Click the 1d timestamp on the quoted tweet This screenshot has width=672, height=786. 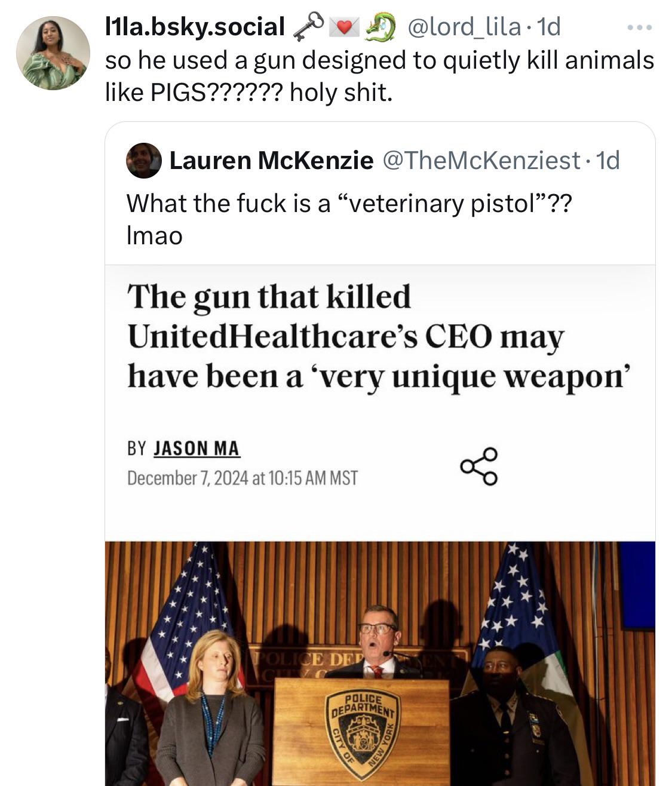609,160
